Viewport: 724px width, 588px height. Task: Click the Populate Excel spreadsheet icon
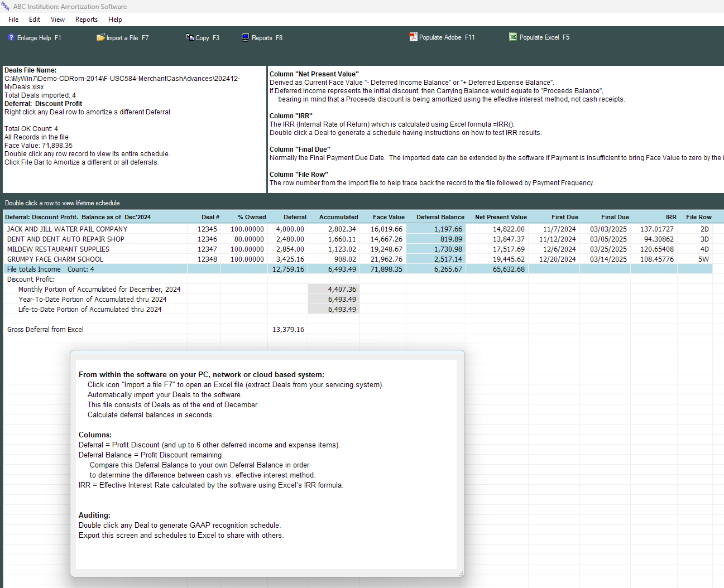[x=513, y=37]
